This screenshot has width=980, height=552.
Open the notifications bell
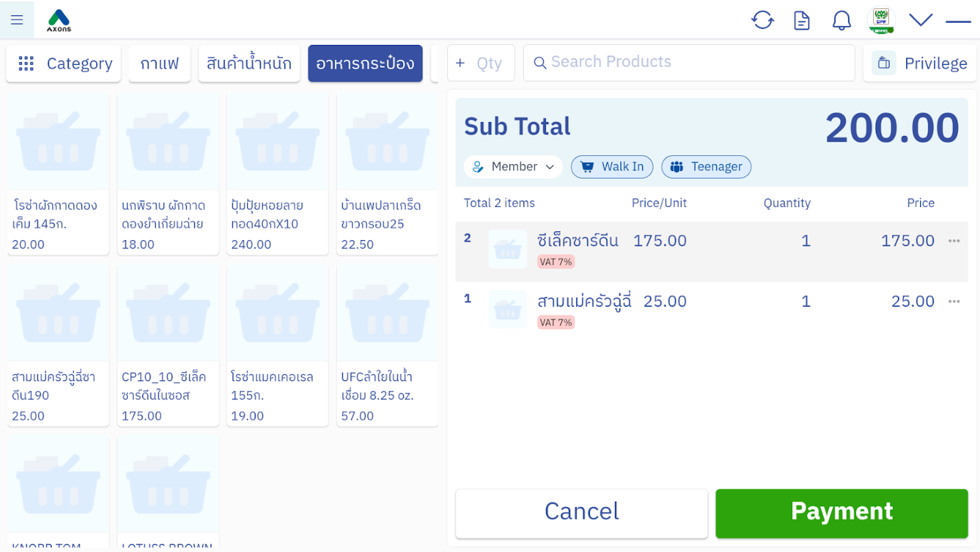[841, 20]
